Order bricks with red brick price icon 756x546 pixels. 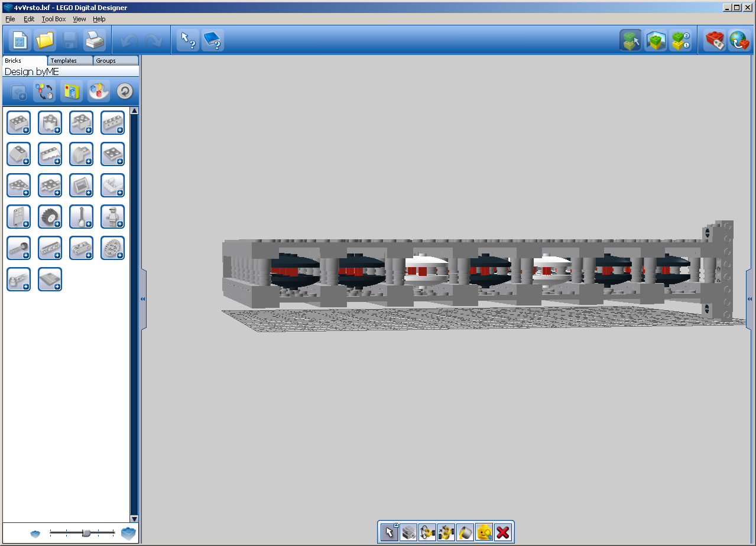point(715,40)
